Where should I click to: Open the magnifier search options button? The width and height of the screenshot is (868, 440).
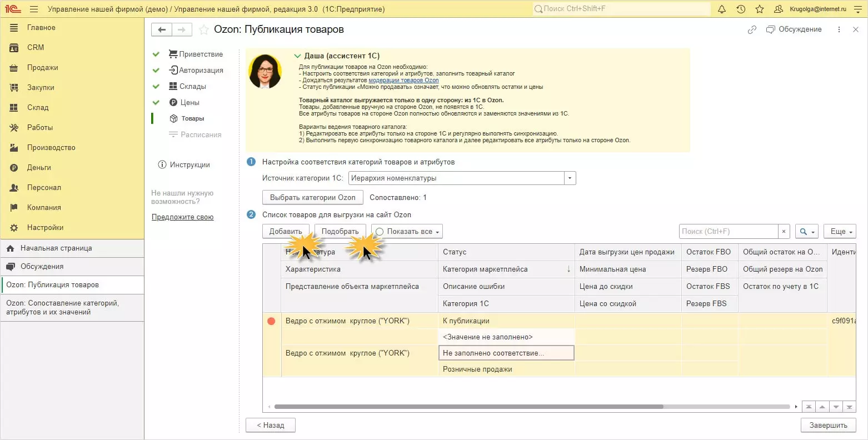807,232
